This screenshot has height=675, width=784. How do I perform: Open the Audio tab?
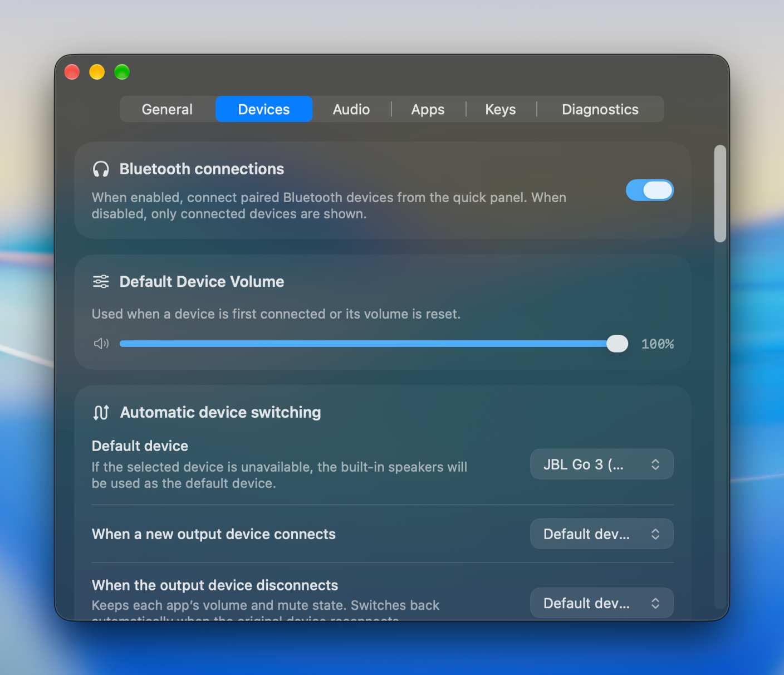pyautogui.click(x=351, y=109)
